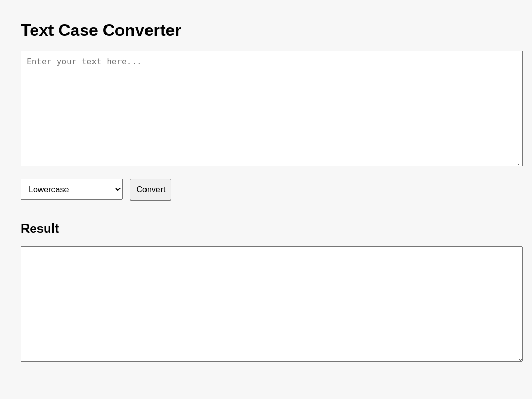Click the Convert button label text
532x399 pixels.
click(x=150, y=189)
